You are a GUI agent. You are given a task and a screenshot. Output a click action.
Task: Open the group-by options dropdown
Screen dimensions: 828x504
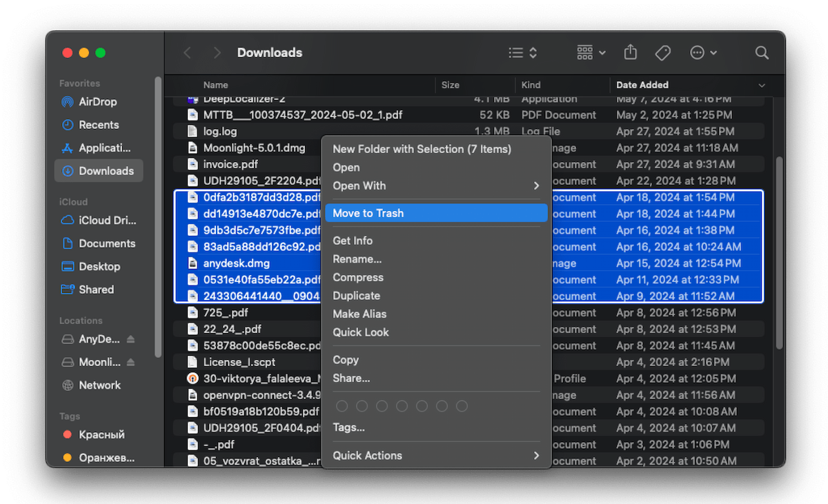(x=591, y=52)
